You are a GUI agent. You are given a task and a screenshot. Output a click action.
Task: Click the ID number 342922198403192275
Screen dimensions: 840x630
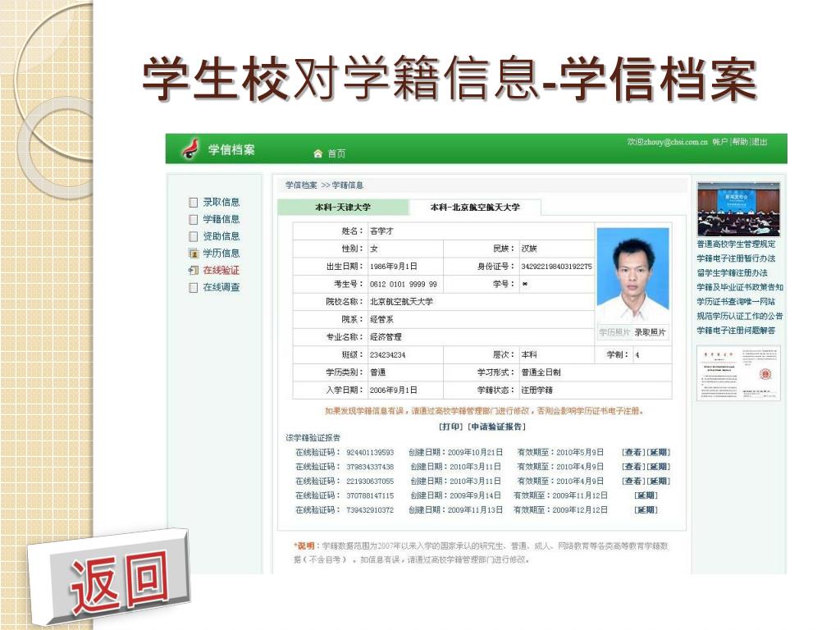tap(557, 267)
